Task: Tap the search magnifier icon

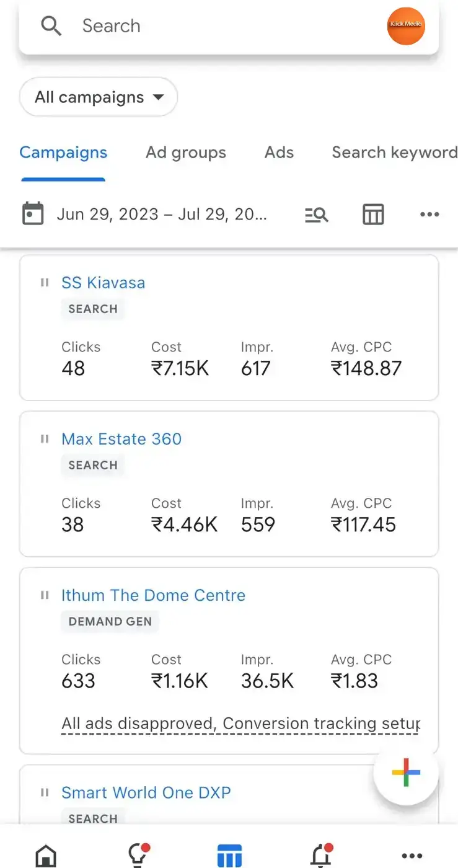Action: pyautogui.click(x=51, y=26)
